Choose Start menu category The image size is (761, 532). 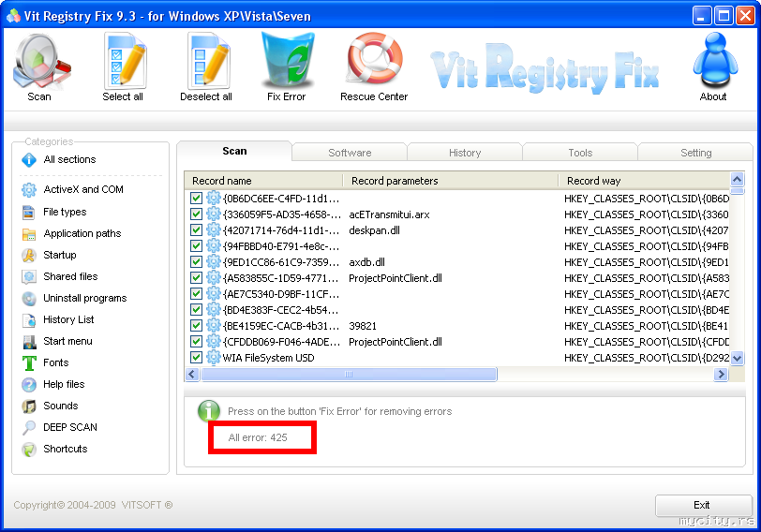click(57, 342)
